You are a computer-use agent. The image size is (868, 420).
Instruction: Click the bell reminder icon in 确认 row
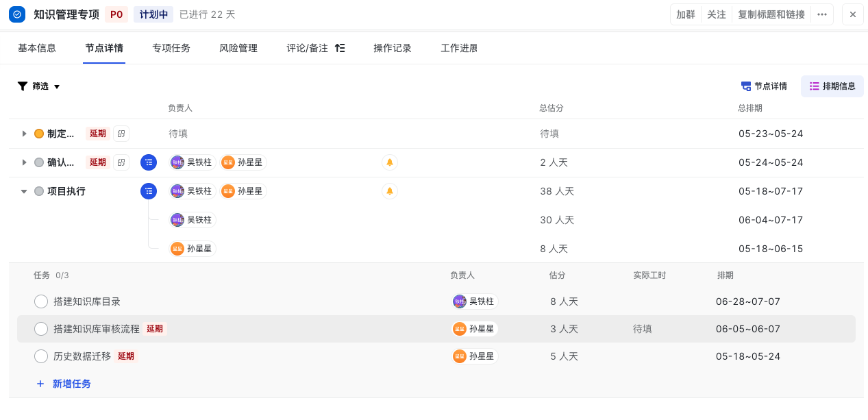click(389, 162)
